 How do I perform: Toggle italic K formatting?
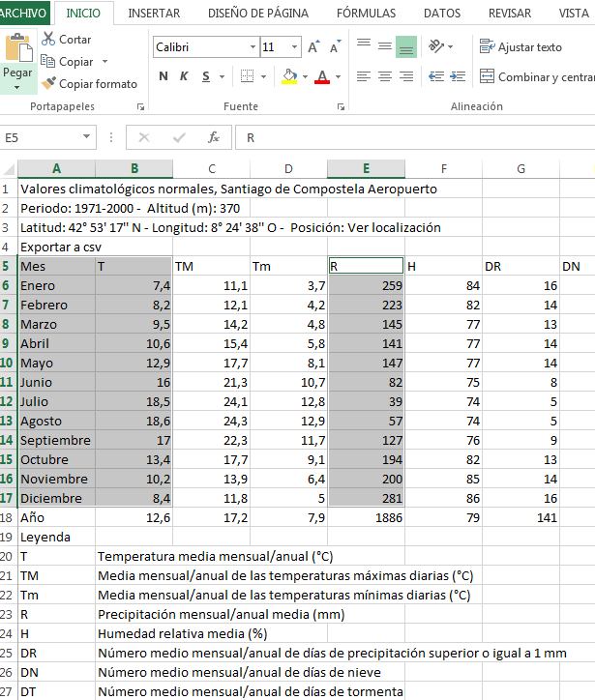(x=184, y=76)
